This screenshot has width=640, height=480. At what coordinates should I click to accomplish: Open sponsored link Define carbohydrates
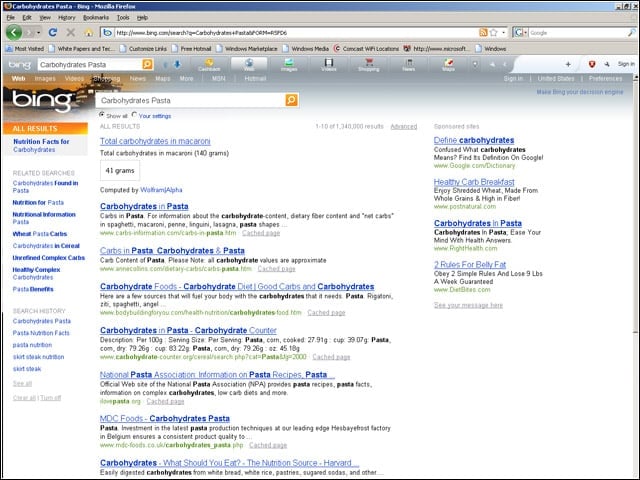click(474, 140)
